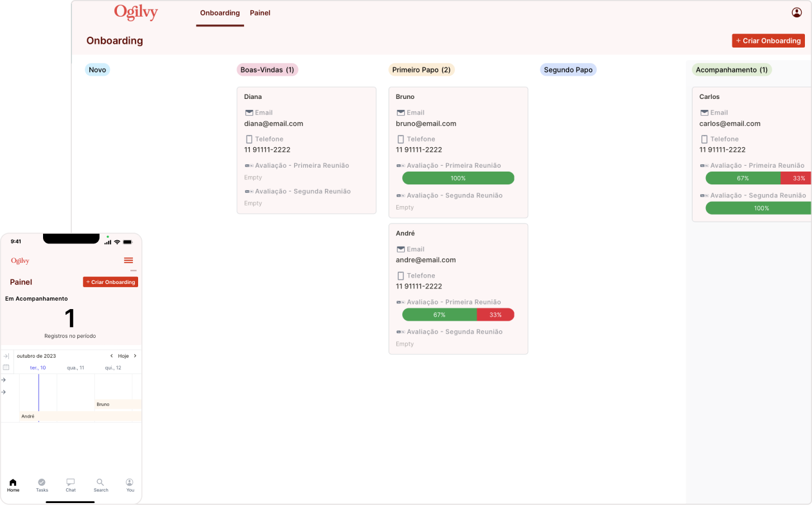
Task: Expand the first timeline row arrow
Action: click(x=4, y=380)
